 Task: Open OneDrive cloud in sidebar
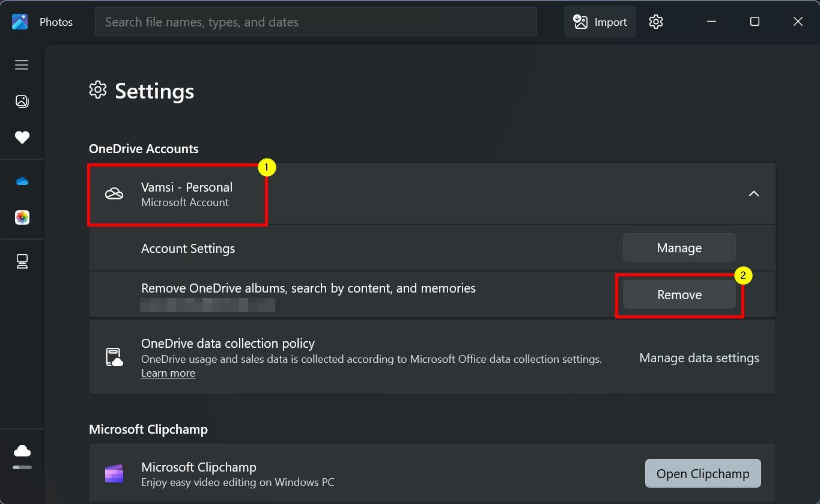coord(22,181)
